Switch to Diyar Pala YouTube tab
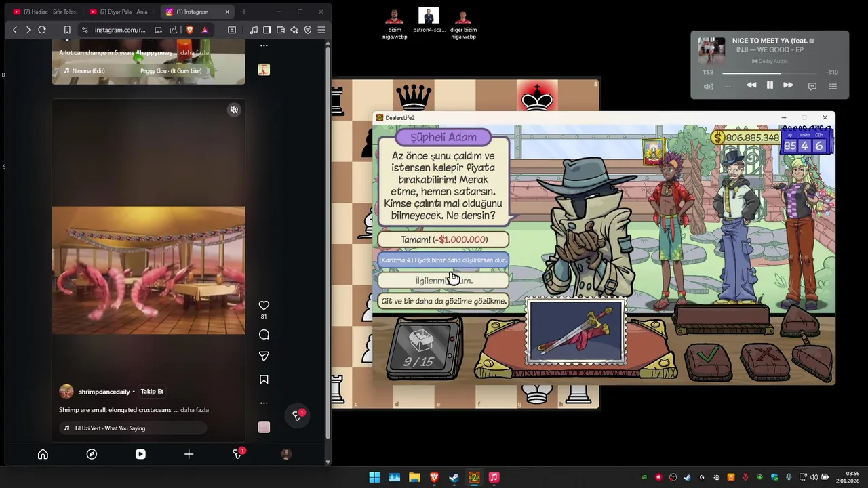868x488 pixels. click(x=121, y=12)
